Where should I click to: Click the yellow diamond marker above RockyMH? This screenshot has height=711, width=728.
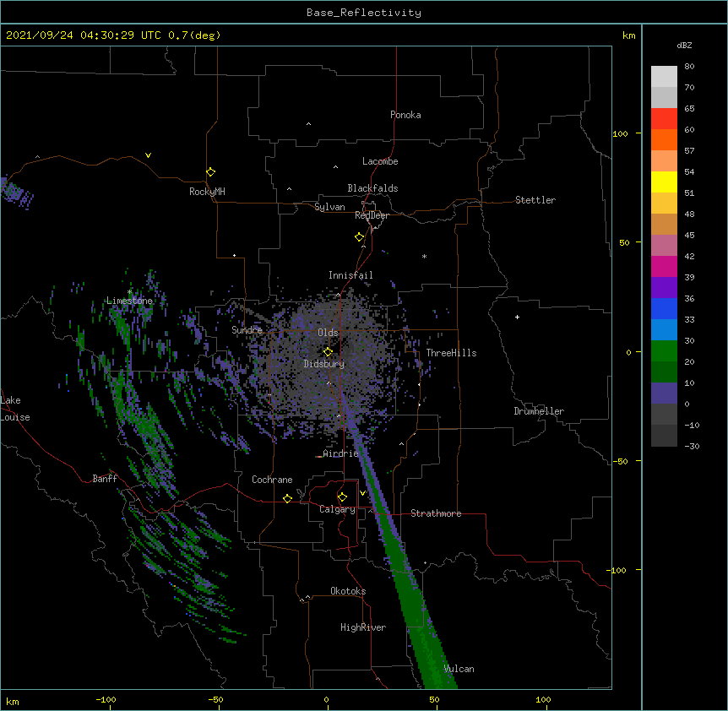click(210, 172)
